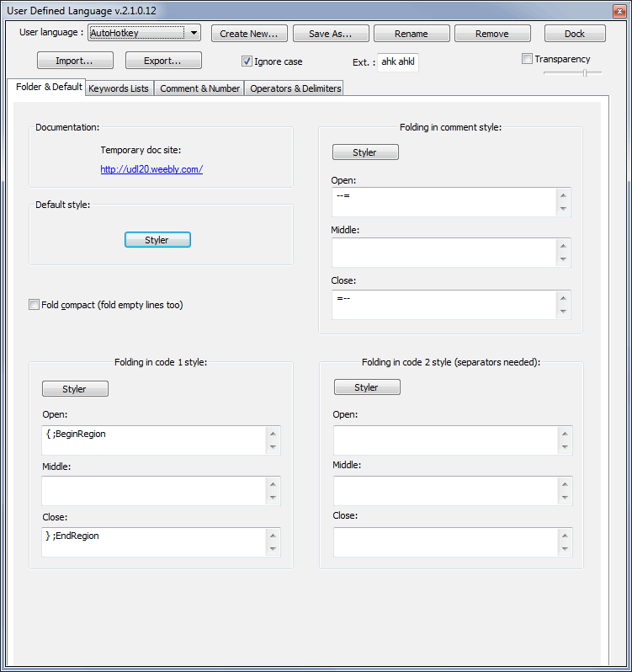Switch to the Keywords Lists tab
The image size is (632, 672).
[119, 88]
